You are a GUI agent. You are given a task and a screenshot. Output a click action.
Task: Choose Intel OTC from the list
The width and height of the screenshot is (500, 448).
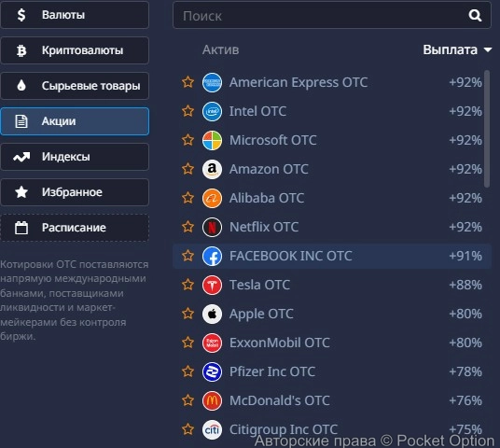(257, 111)
